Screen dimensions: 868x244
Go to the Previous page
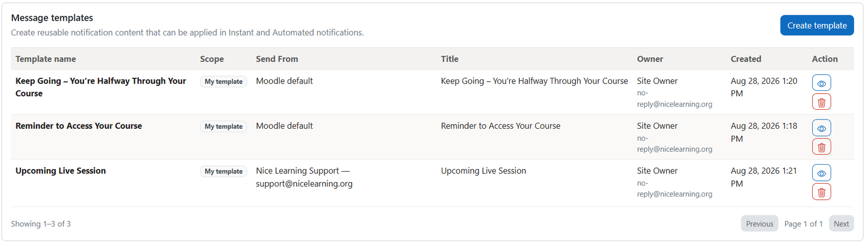pos(759,224)
